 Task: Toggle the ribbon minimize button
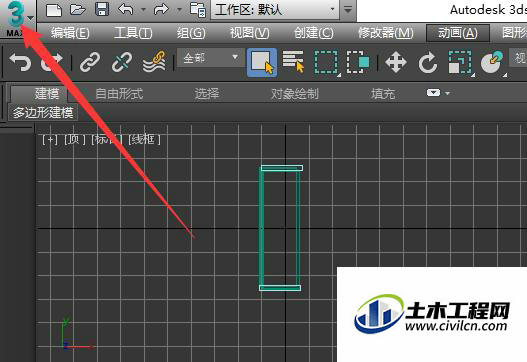click(x=433, y=93)
